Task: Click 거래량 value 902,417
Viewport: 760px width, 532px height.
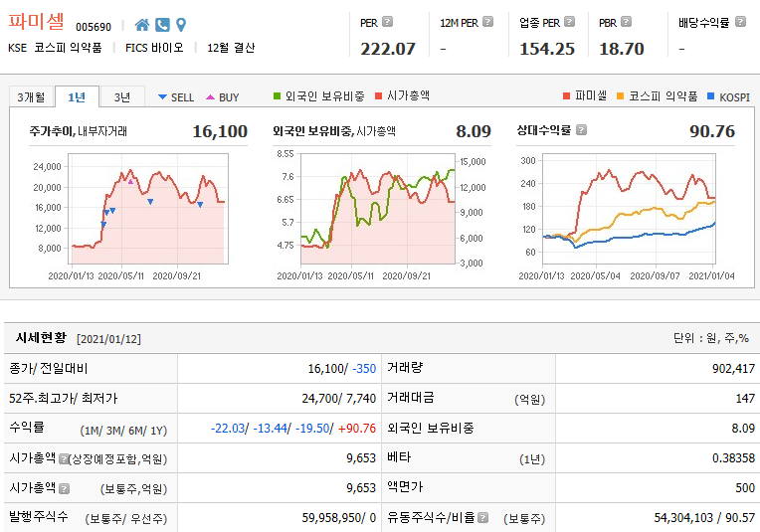Action: [x=733, y=369]
